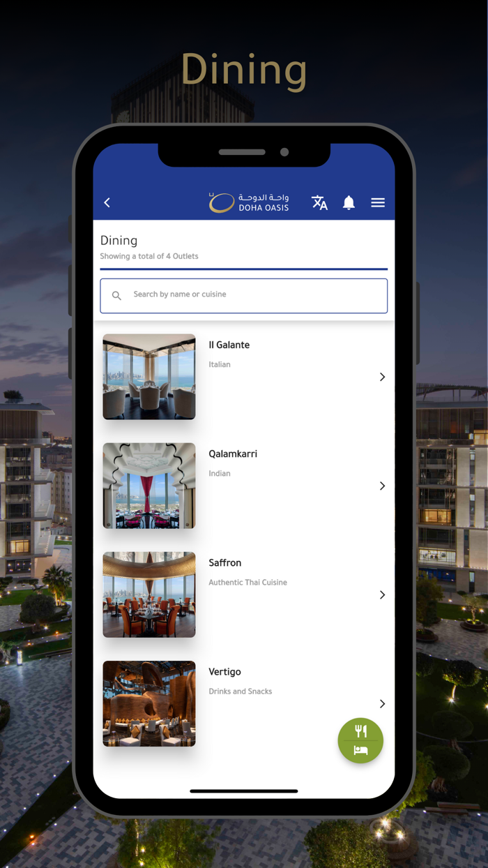The image size is (488, 868).
Task: Open the hamburger menu
Action: click(x=378, y=202)
